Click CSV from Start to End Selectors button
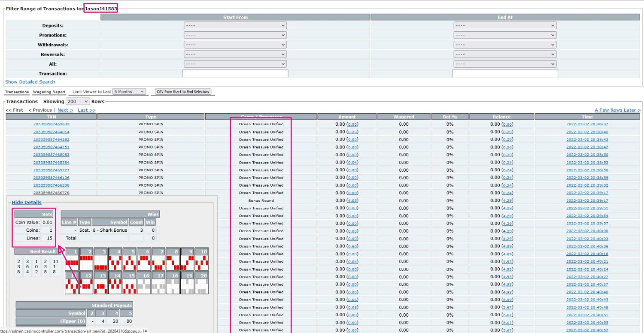This screenshot has height=333, width=644. [183, 92]
